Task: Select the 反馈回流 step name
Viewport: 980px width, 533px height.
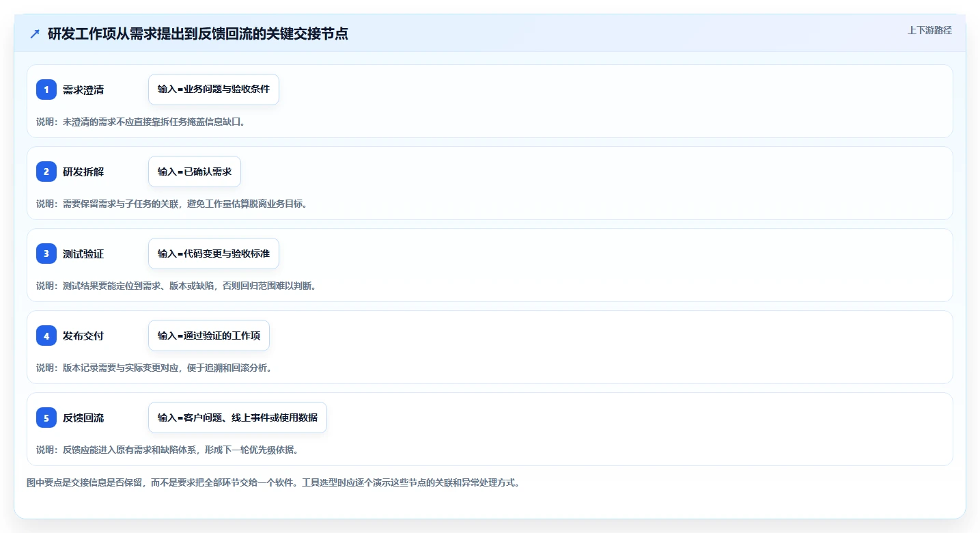Action: point(83,418)
